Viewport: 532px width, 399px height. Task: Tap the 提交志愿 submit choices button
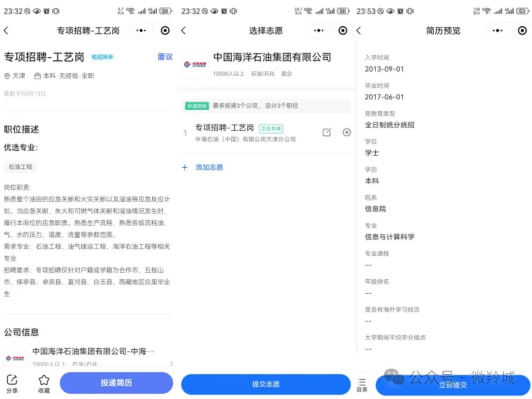pyautogui.click(x=266, y=383)
